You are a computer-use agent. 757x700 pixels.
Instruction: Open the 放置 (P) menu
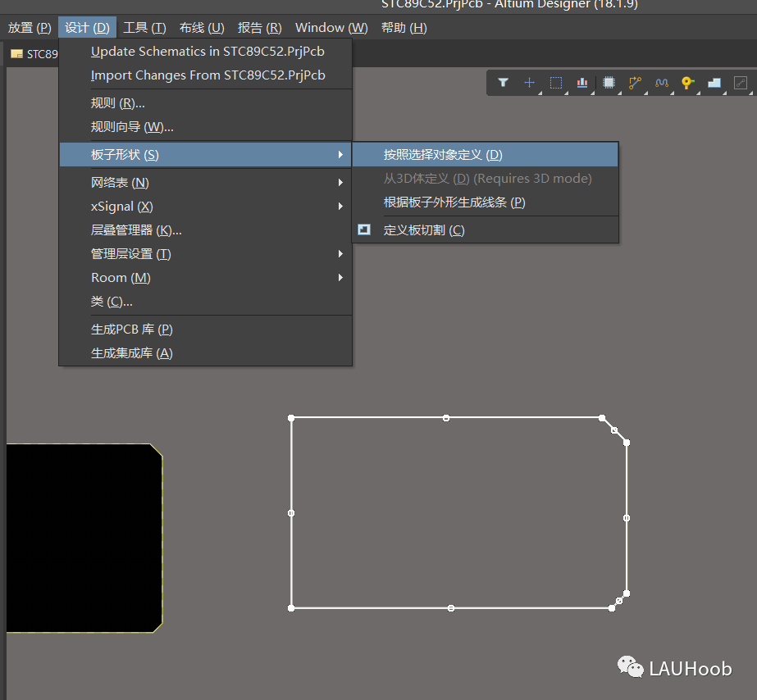pyautogui.click(x=30, y=28)
